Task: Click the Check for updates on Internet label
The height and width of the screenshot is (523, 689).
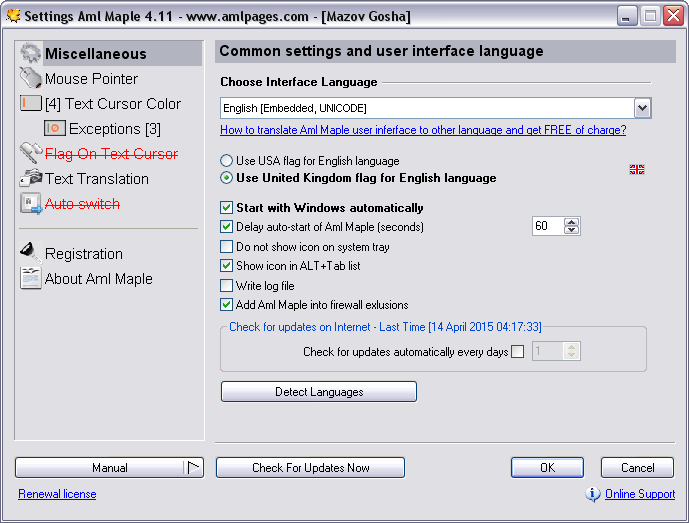Action: tap(385, 327)
